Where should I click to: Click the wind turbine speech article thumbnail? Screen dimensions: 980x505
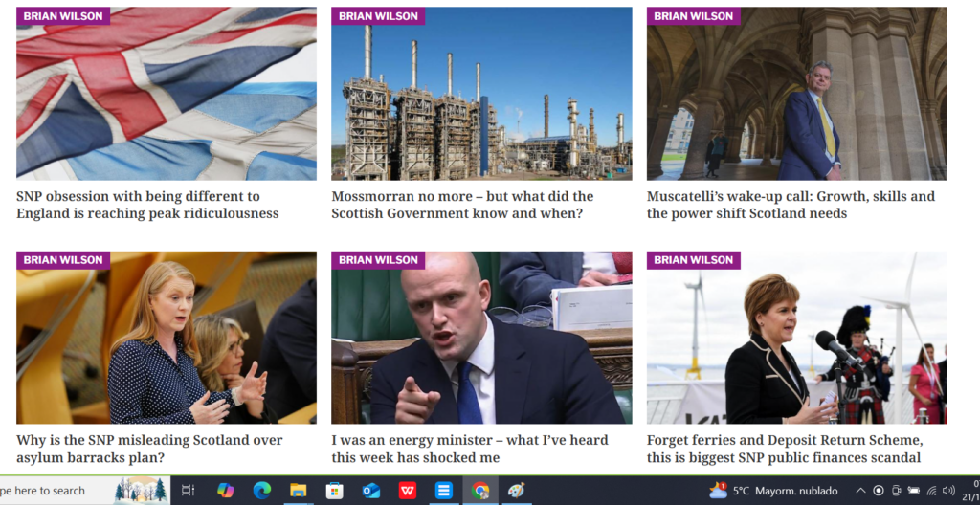797,338
